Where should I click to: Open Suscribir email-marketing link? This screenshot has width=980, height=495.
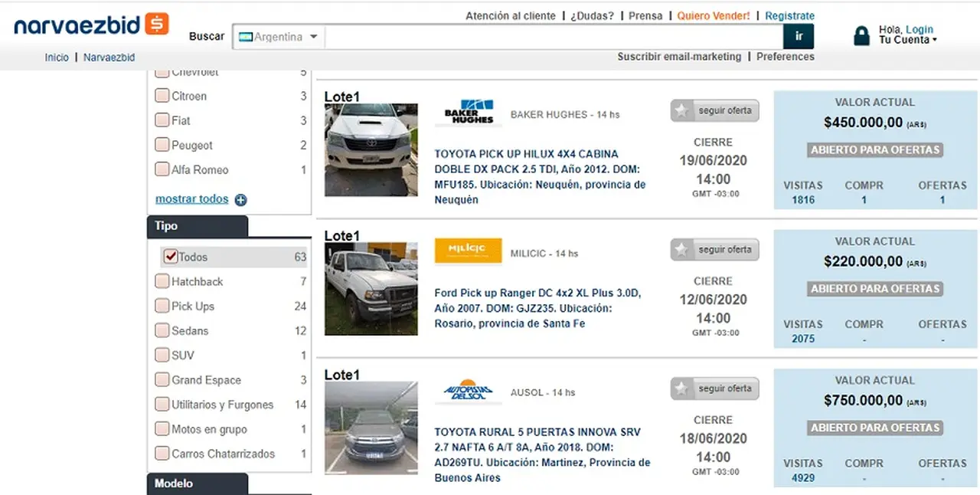coord(679,57)
